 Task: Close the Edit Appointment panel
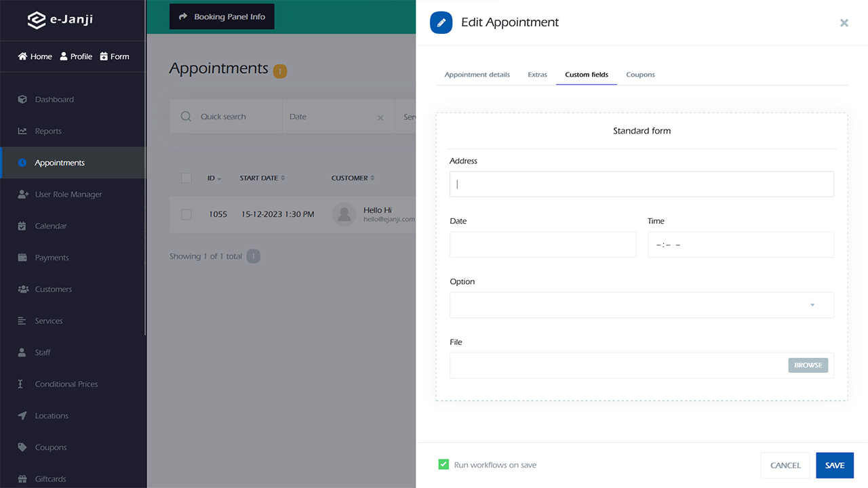(844, 22)
